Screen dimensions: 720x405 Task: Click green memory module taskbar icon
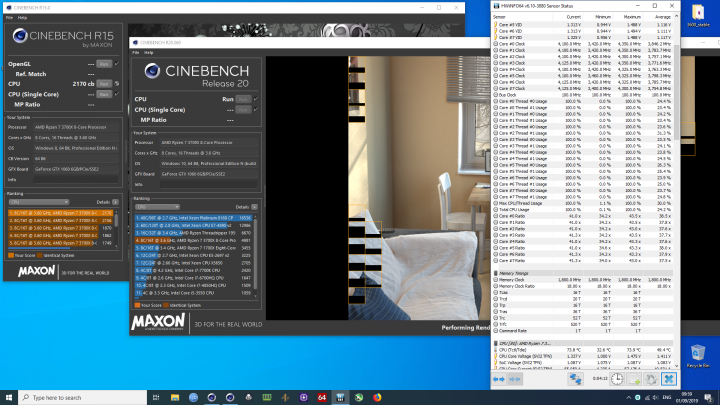click(267, 397)
